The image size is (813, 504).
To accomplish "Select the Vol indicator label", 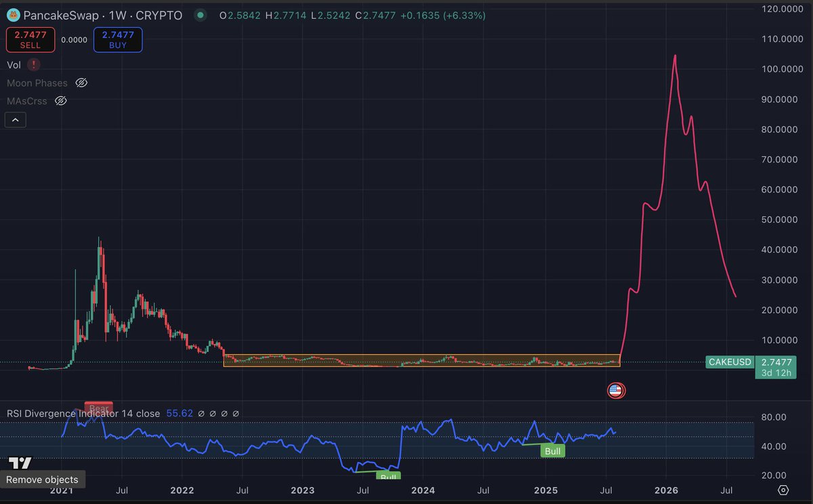I will (14, 65).
